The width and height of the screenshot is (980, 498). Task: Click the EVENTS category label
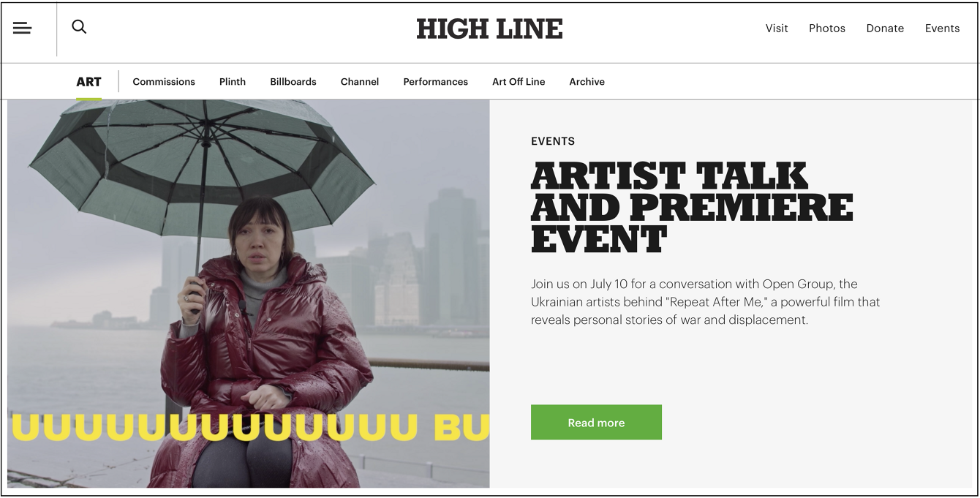pos(553,141)
